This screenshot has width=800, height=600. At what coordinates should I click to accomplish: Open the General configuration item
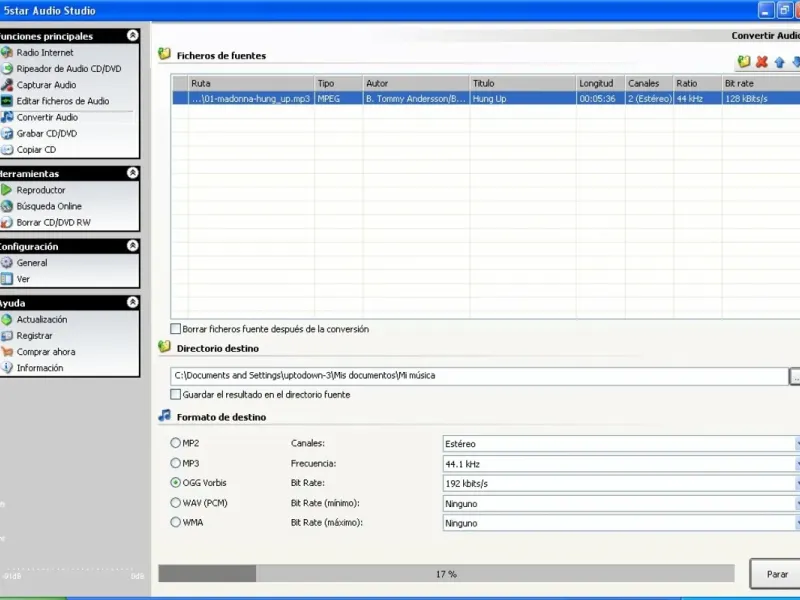tap(31, 263)
